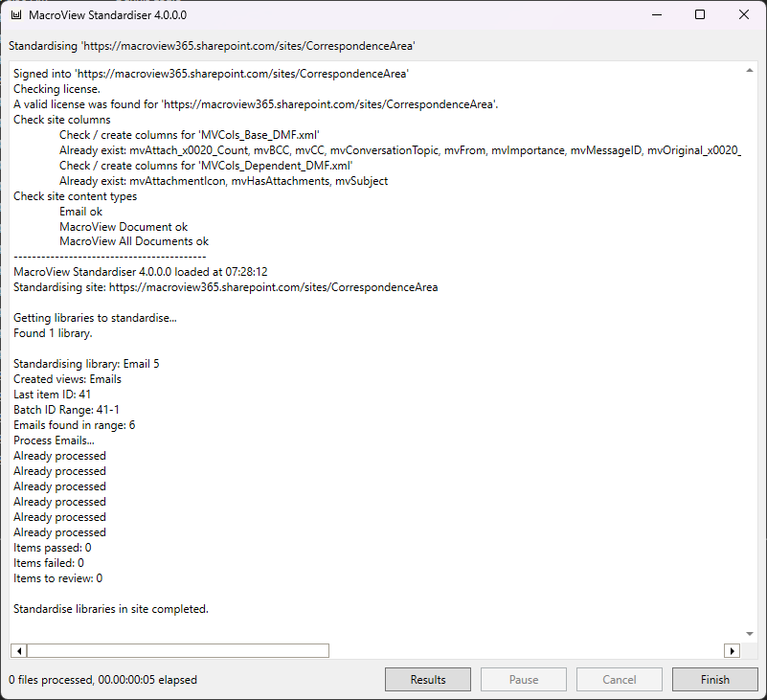
Task: Click the horizontal scrollbar left arrow
Action: [18, 650]
